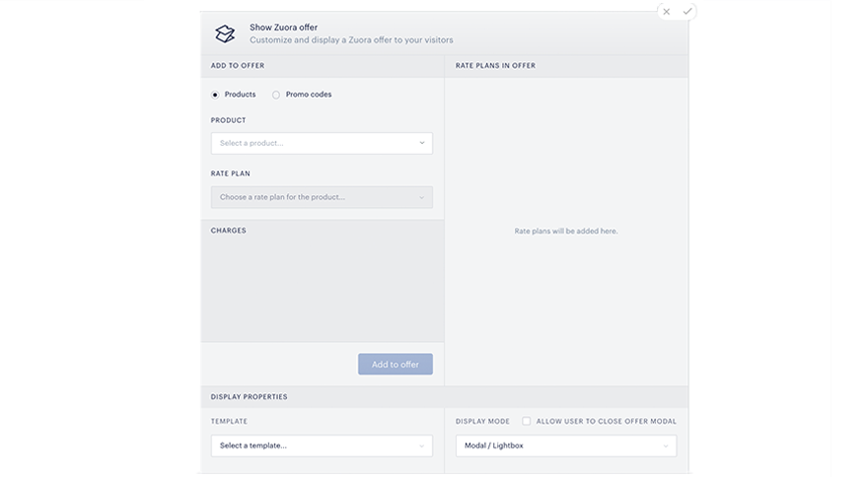The width and height of the screenshot is (868, 477).
Task: Select the Products radio button
Action: [x=215, y=95]
